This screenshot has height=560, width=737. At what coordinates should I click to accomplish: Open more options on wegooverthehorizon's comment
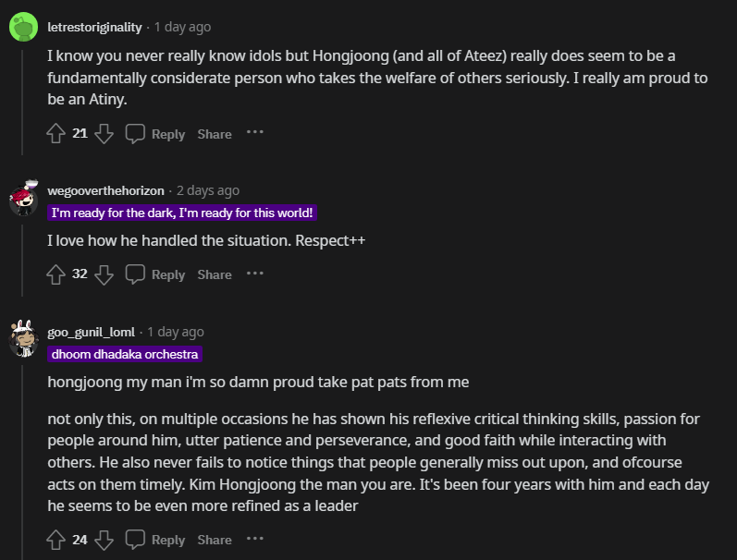click(254, 274)
